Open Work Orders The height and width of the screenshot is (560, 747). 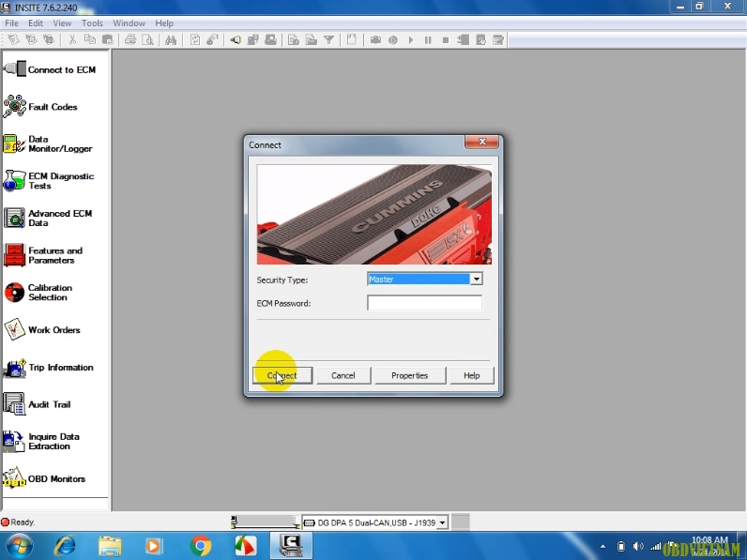[42, 329]
